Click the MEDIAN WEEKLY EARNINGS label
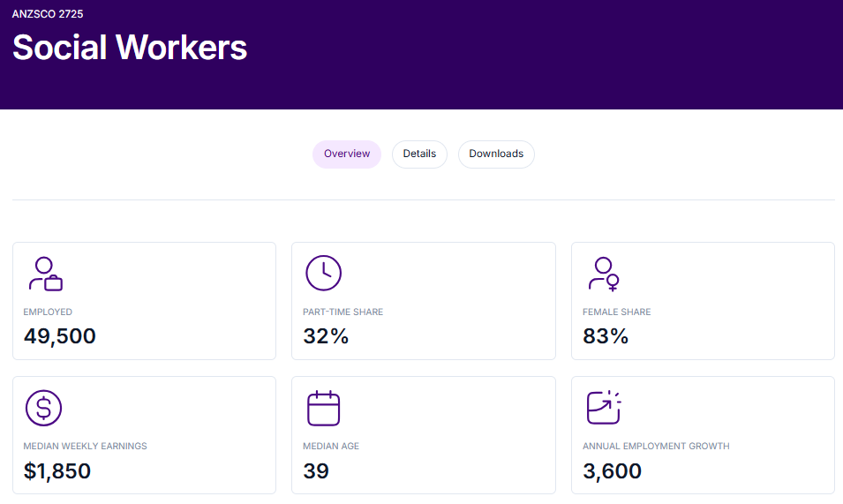 (85, 447)
